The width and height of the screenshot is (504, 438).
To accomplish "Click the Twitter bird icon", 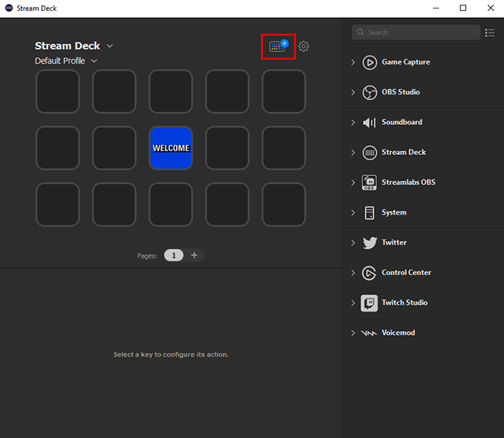I will point(369,243).
